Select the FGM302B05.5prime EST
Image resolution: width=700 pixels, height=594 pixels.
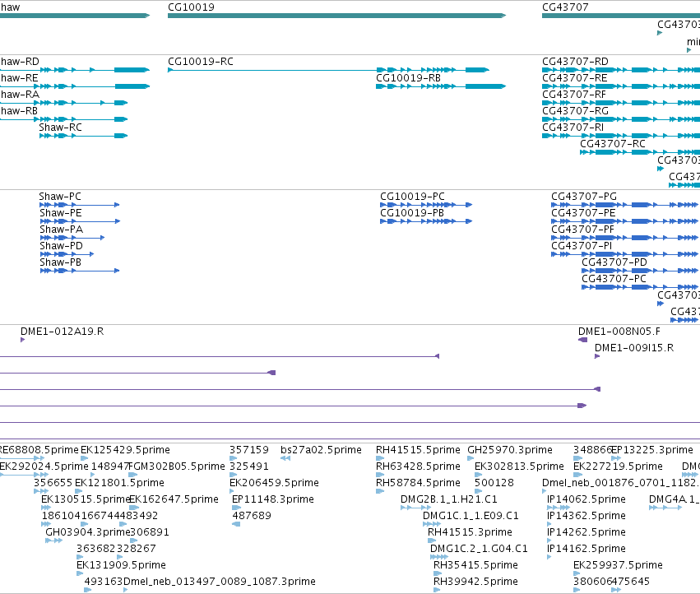pos(132,475)
